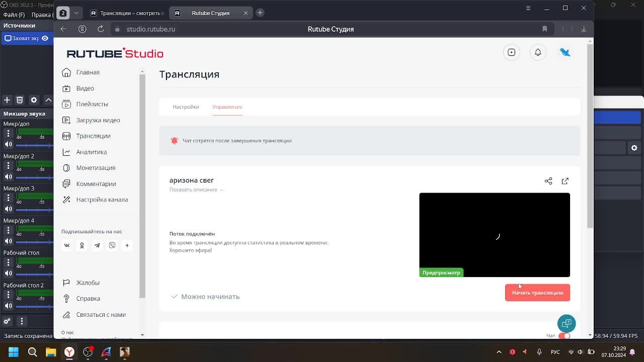Open a new browser tab
Screen dimensions: 644x362
click(260, 13)
